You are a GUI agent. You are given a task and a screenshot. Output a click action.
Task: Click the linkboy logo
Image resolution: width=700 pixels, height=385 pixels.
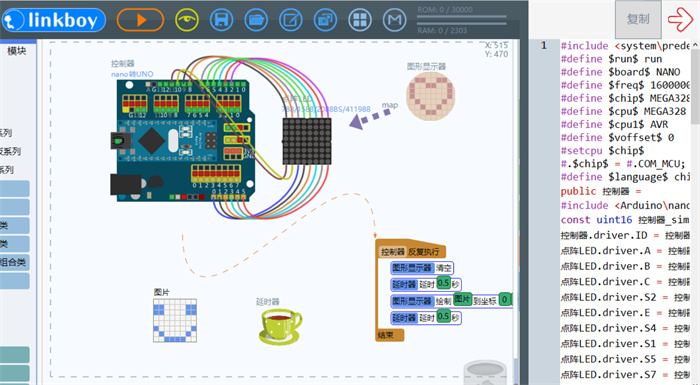click(x=54, y=20)
